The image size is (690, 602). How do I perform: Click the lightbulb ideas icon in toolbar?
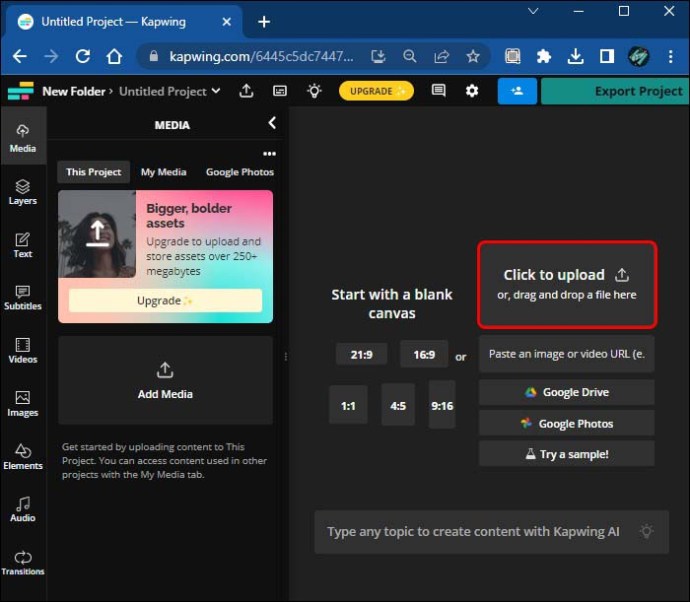[314, 91]
